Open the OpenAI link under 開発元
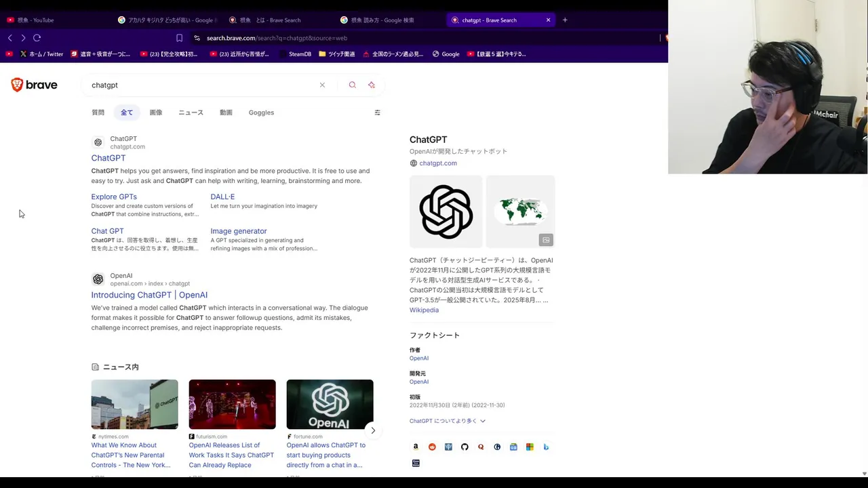 pyautogui.click(x=419, y=382)
